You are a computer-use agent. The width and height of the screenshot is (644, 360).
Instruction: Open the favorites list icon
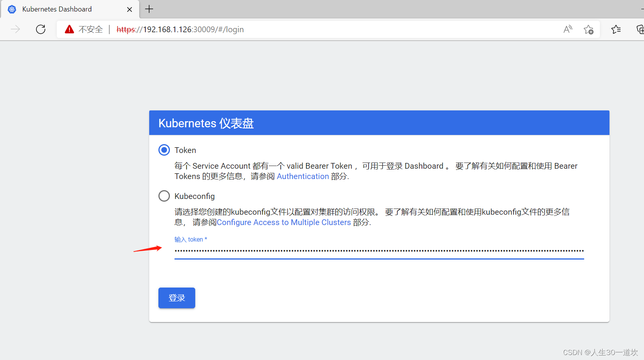coord(616,30)
